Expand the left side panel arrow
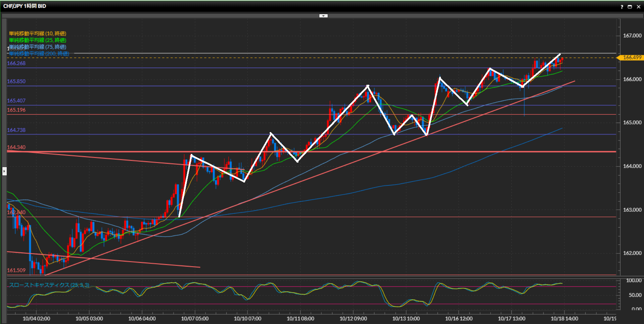Viewport: 644px width, 324px height. coord(4,171)
